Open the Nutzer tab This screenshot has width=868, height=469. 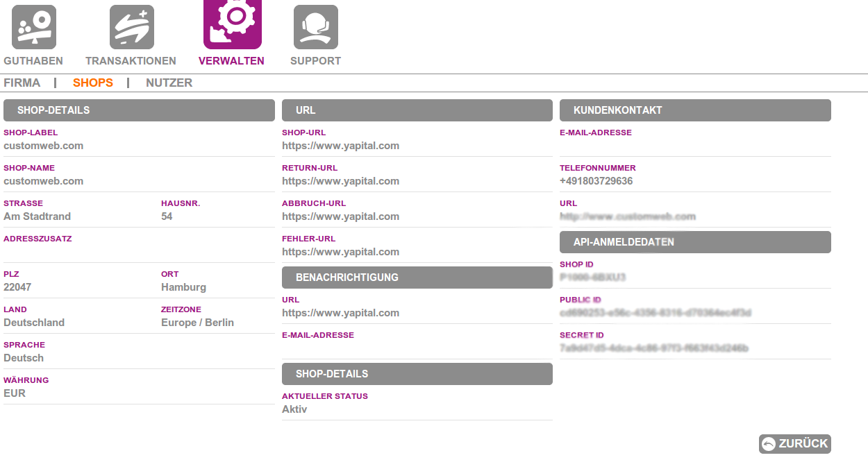[x=169, y=83]
